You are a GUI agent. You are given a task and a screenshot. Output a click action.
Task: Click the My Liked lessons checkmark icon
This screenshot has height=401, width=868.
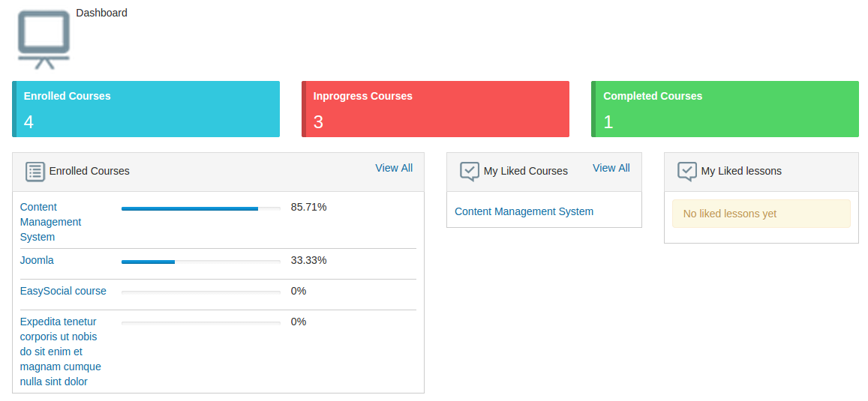point(687,172)
